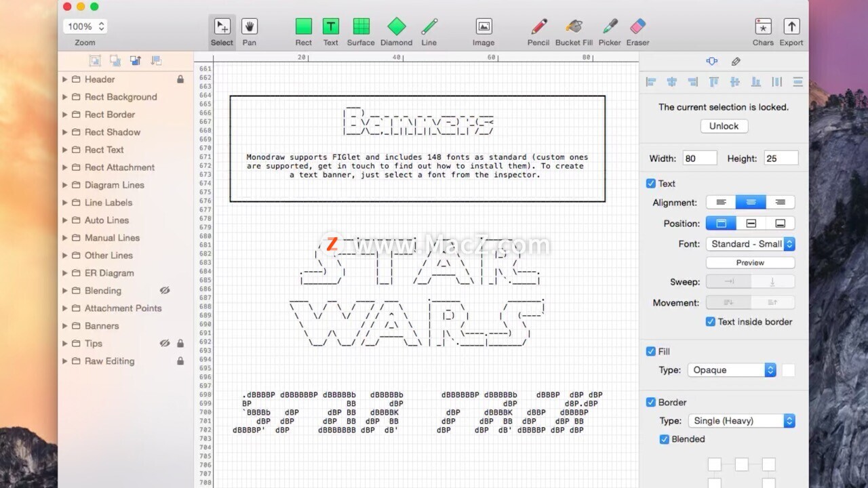The height and width of the screenshot is (488, 868).
Task: Open the 100% Zoom selector
Action: [x=85, y=26]
